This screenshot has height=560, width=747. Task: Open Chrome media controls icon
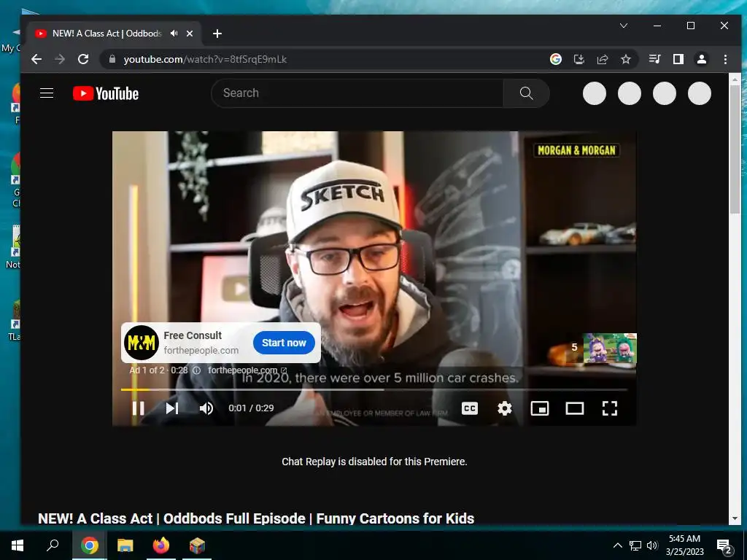pos(654,59)
